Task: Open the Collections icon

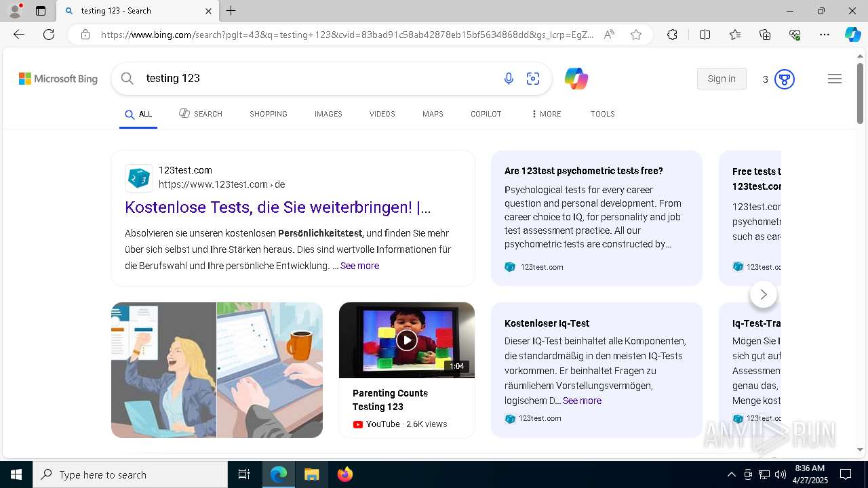Action: (765, 35)
